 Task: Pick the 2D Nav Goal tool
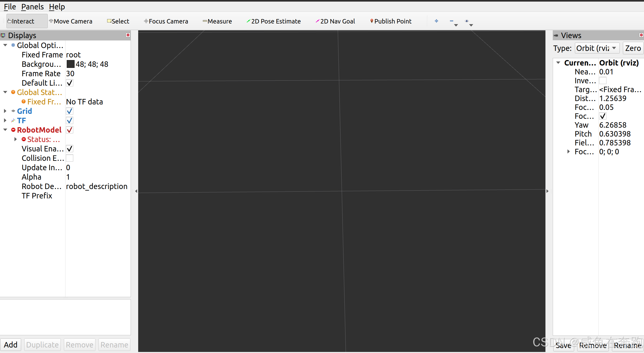click(335, 21)
